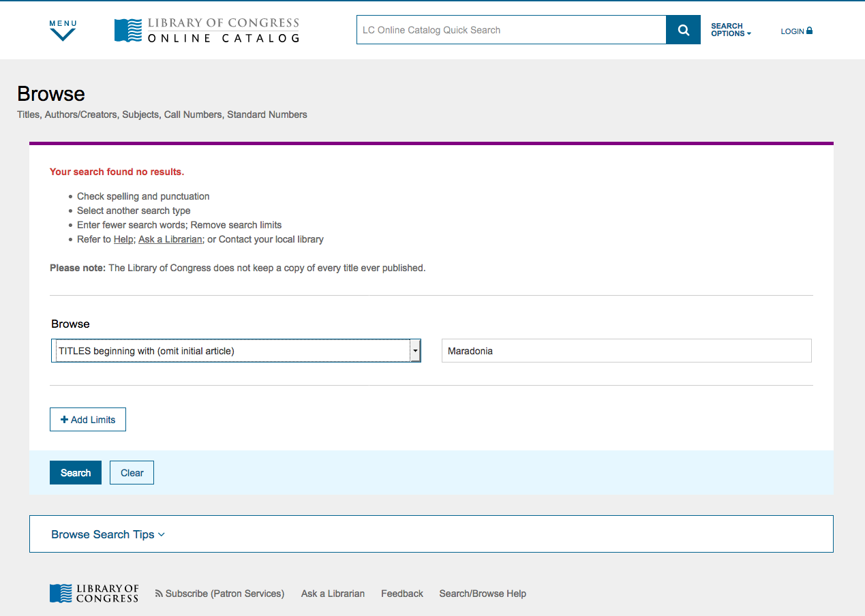Screen dimensions: 865x616
Task: Click the LOGIN link text
Action: tap(792, 31)
